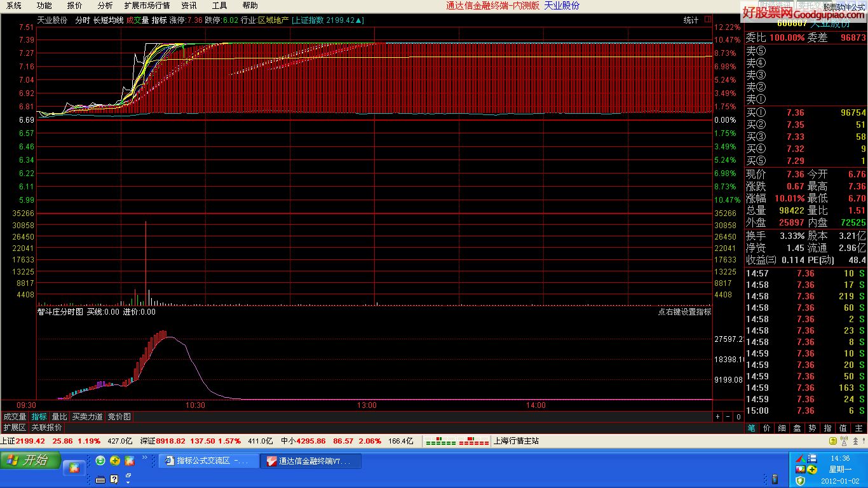Open the 分析 menu
This screenshot has width=868, height=488.
105,6
